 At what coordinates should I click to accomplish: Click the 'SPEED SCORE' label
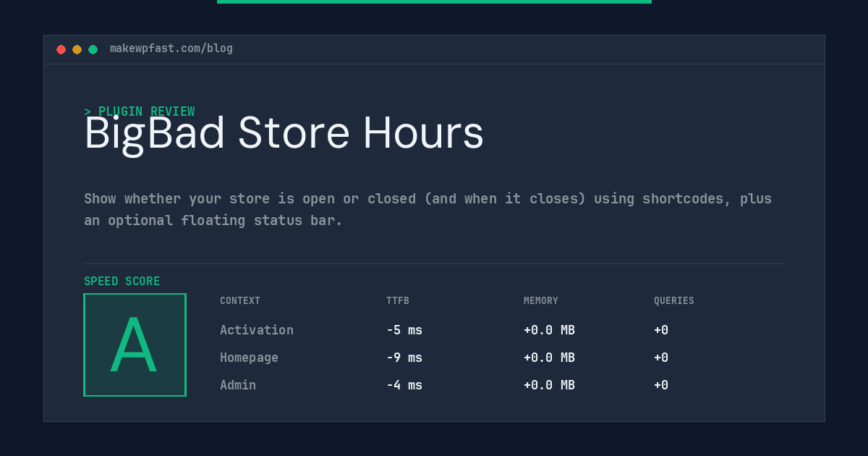(122, 282)
